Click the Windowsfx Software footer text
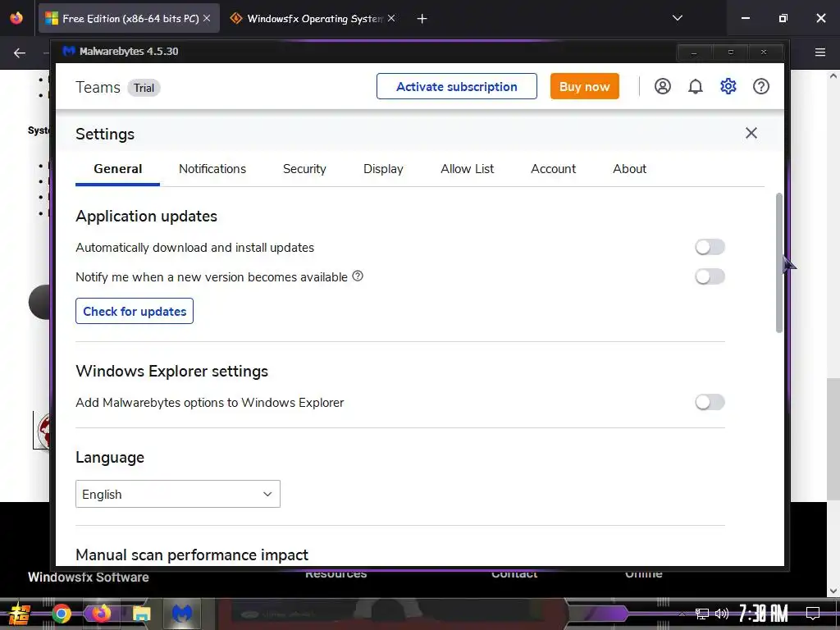The image size is (840, 630). pos(89,577)
